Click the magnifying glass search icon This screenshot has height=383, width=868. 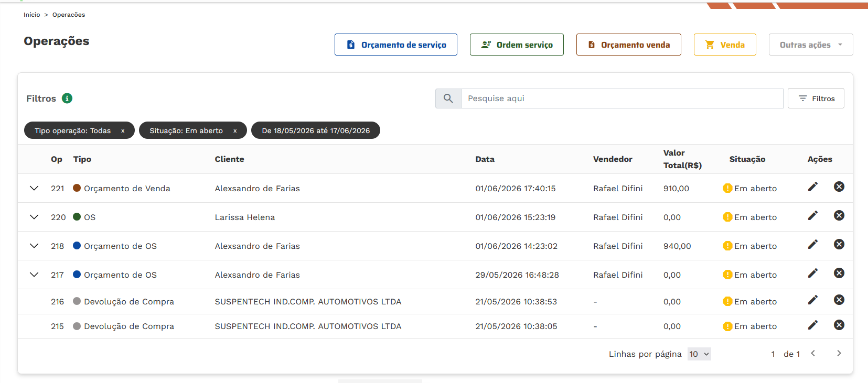[x=448, y=98]
